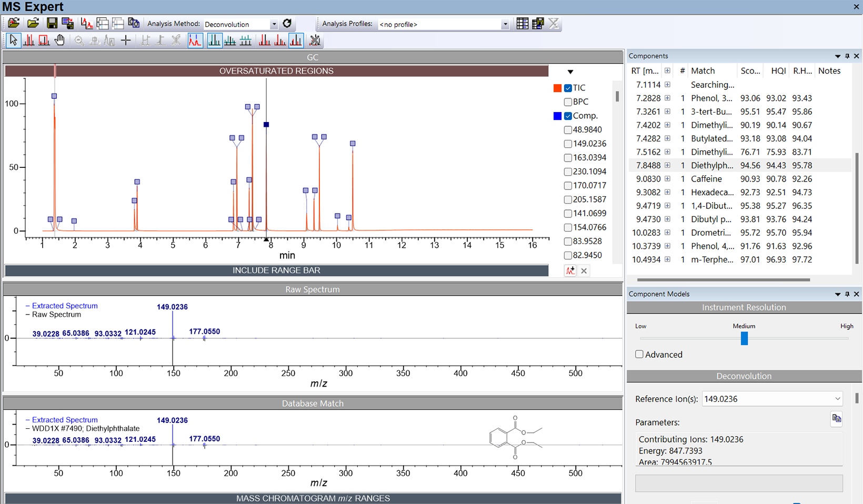Select the Caffeine component row
The width and height of the screenshot is (863, 504).
pos(706,179)
